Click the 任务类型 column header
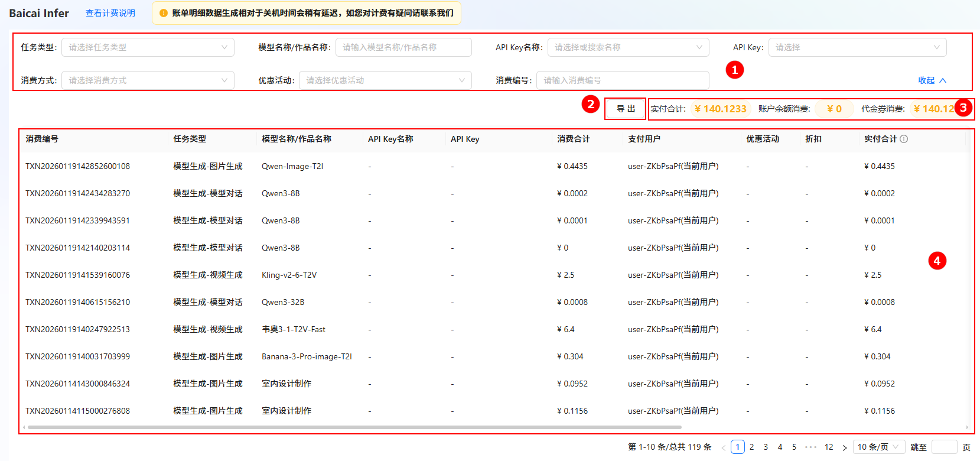Viewport: 980px width, 461px height. [x=190, y=139]
